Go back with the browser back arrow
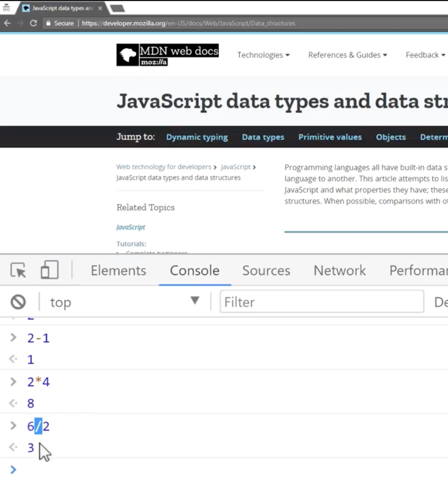This screenshot has height=486, width=448. click(x=8, y=23)
